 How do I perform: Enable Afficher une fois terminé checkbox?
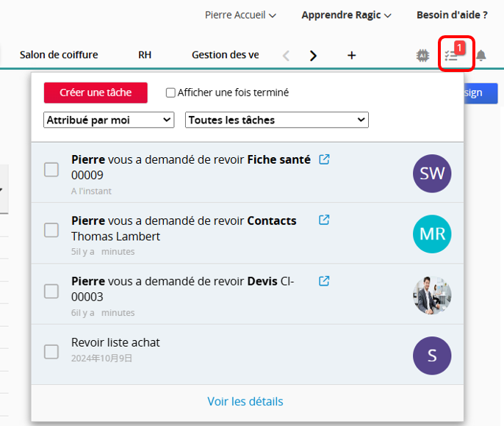pyautogui.click(x=170, y=93)
